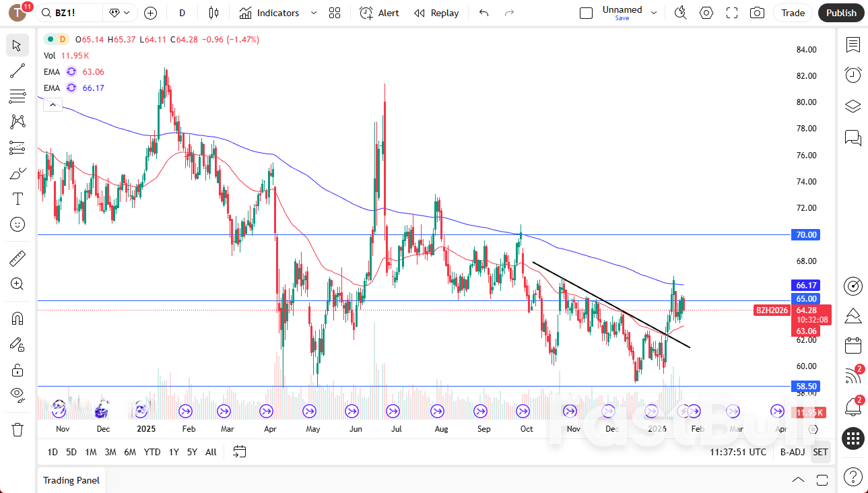Enter fullscreen mode

click(x=732, y=13)
